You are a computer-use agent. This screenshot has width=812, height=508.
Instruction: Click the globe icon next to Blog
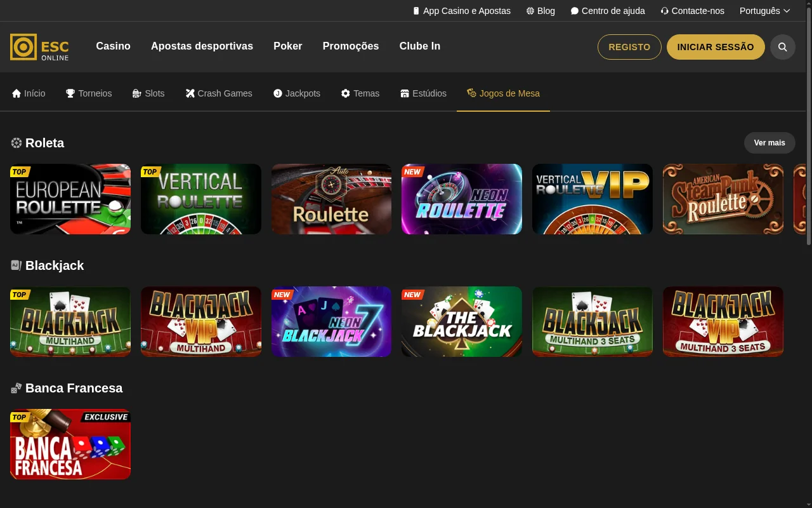pos(530,11)
